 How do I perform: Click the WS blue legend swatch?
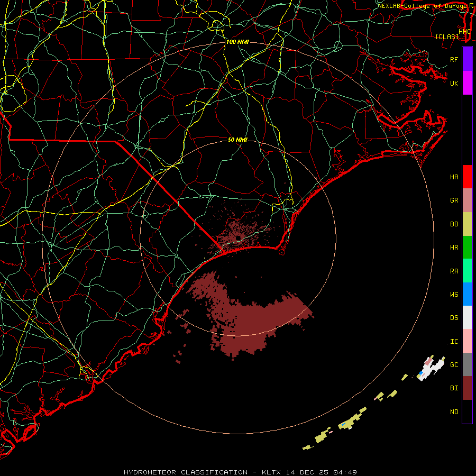[467, 294]
